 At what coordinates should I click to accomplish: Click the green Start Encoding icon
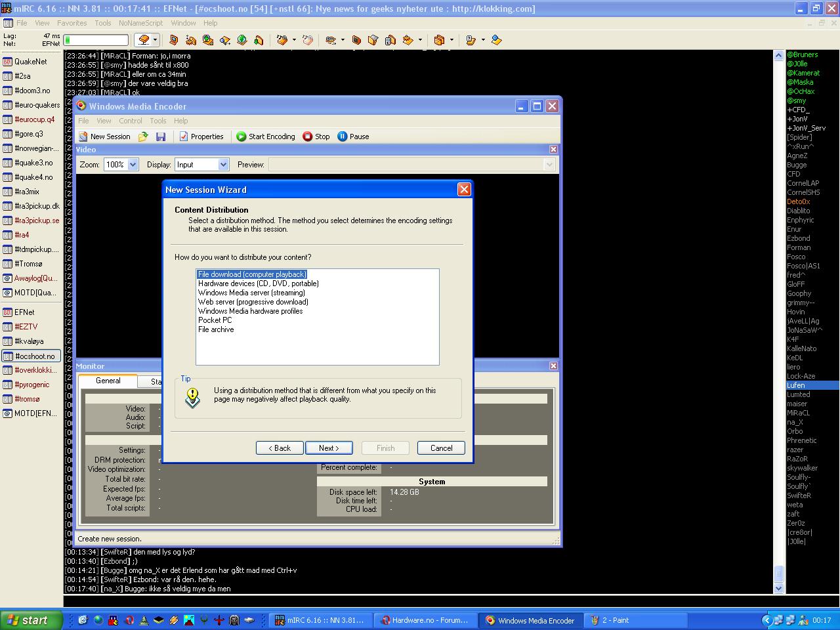tap(241, 136)
